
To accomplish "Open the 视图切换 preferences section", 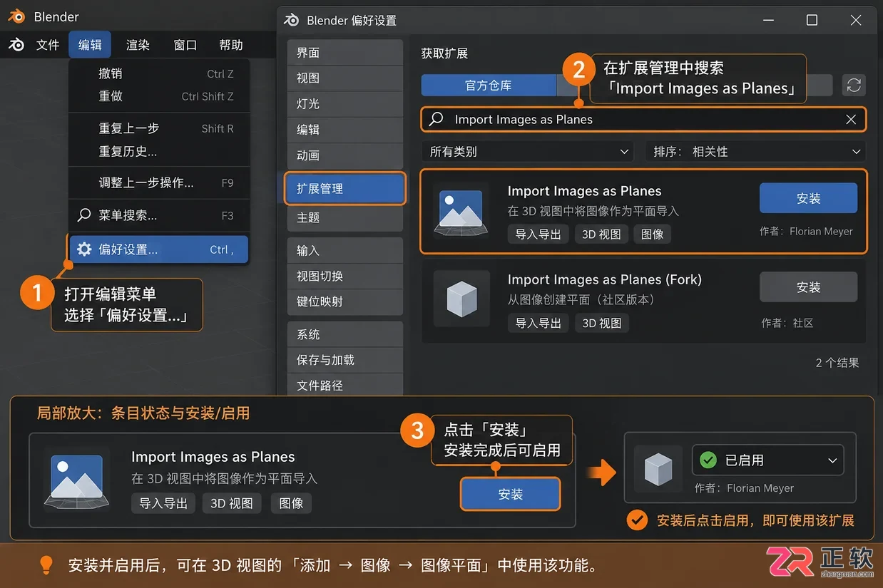I will (x=345, y=276).
